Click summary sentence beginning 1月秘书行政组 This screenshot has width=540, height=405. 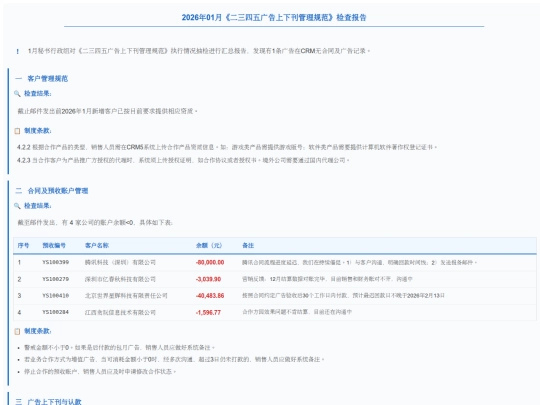click(x=199, y=51)
